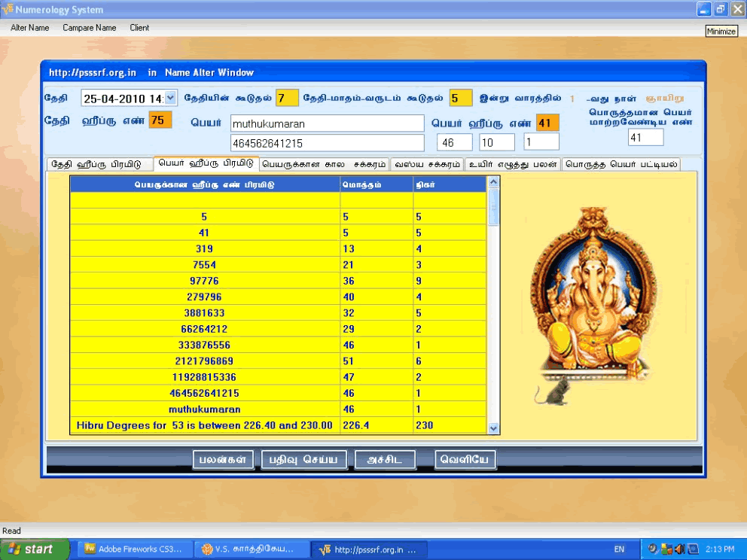Click the muthukumaran cell in the table
The height and width of the screenshot is (560, 747).
coord(204,409)
